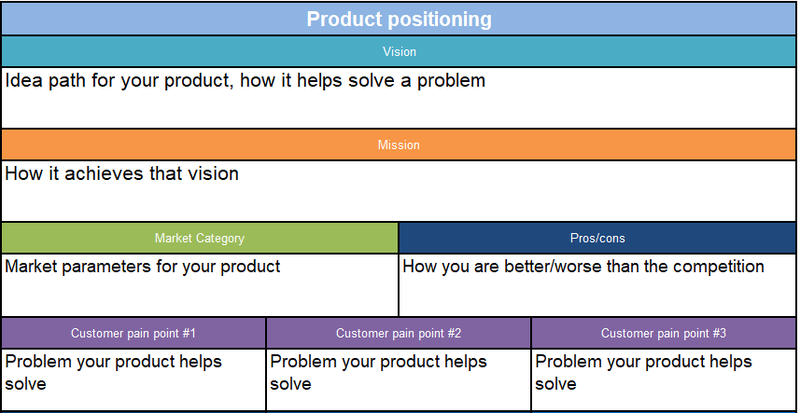Select the Market parameters for your product cell
Image resolution: width=800 pixels, height=413 pixels.
tap(199, 285)
